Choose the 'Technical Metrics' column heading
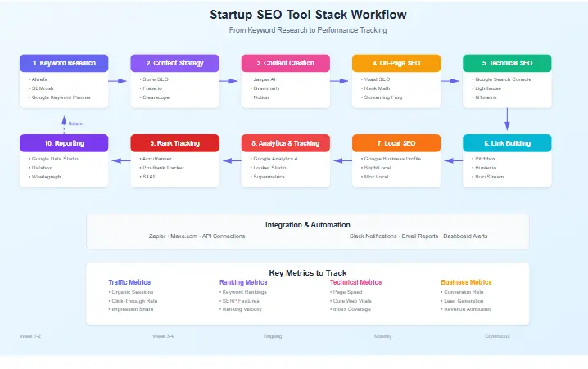588x369 pixels. pyautogui.click(x=355, y=282)
